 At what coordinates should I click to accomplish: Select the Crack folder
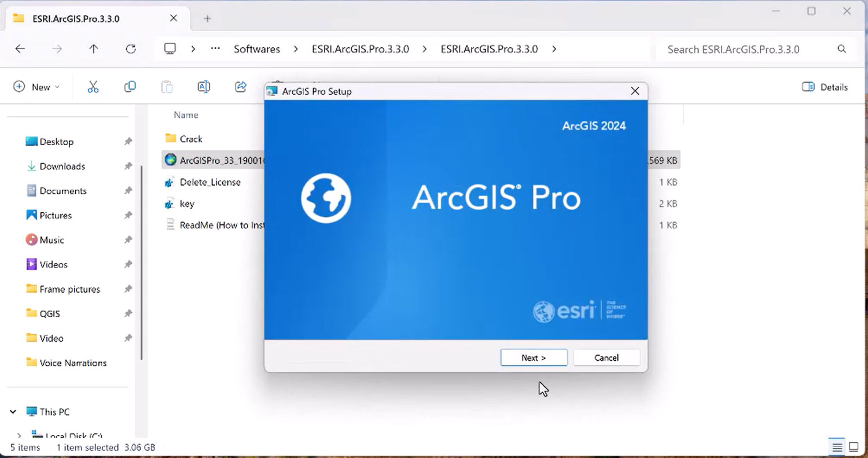tap(191, 139)
